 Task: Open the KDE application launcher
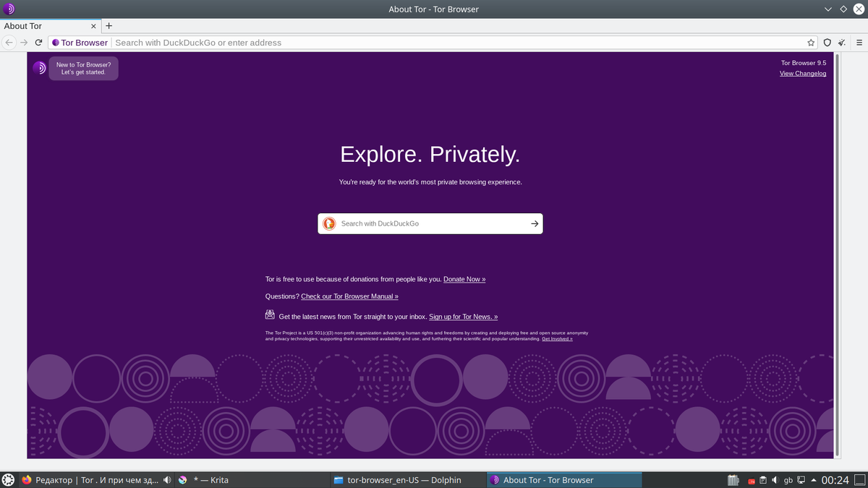tap(8, 480)
